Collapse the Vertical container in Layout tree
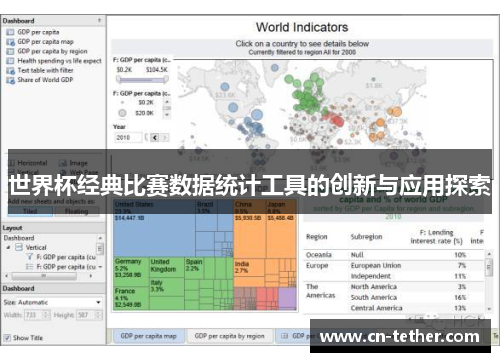The width and height of the screenshot is (500, 362). click(x=9, y=248)
